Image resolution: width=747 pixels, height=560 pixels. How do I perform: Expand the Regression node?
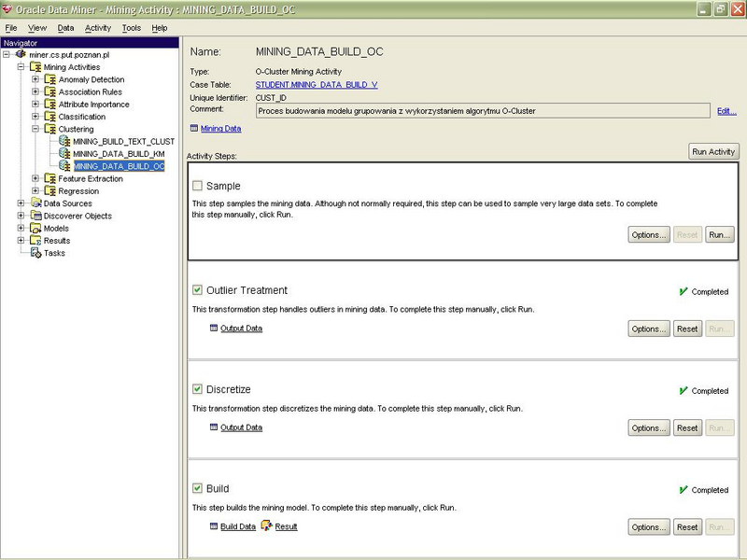[35, 190]
